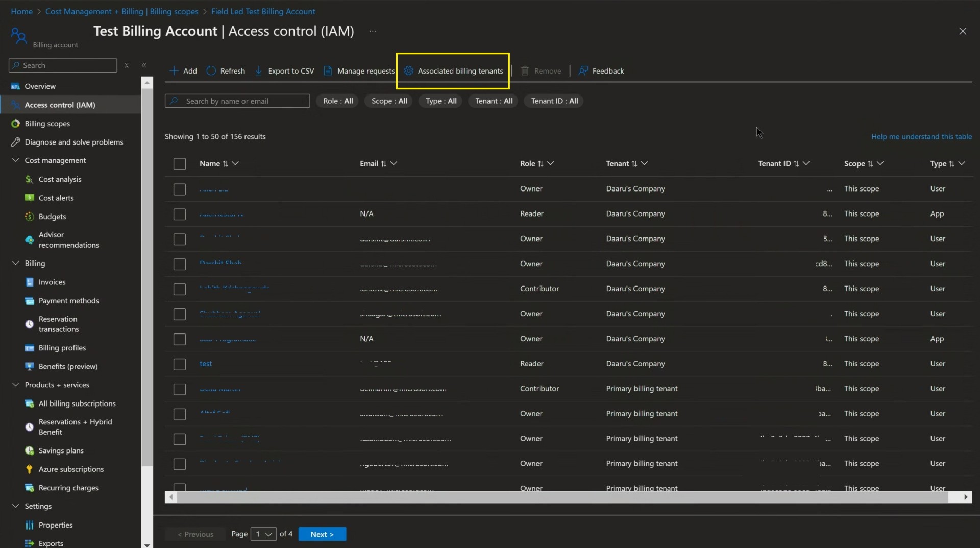Click the horizontal table scrollbar

coord(562,497)
